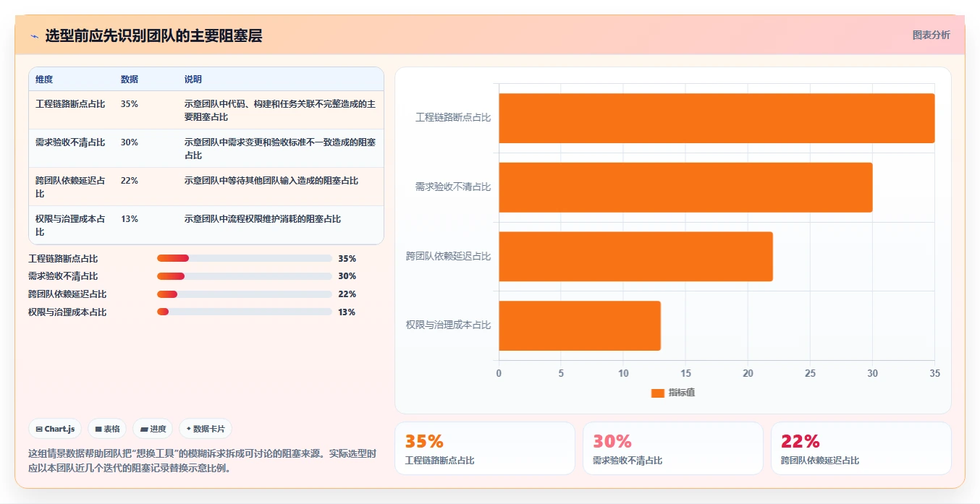Select the 表格 tag chip
The height and width of the screenshot is (504, 980).
point(107,429)
